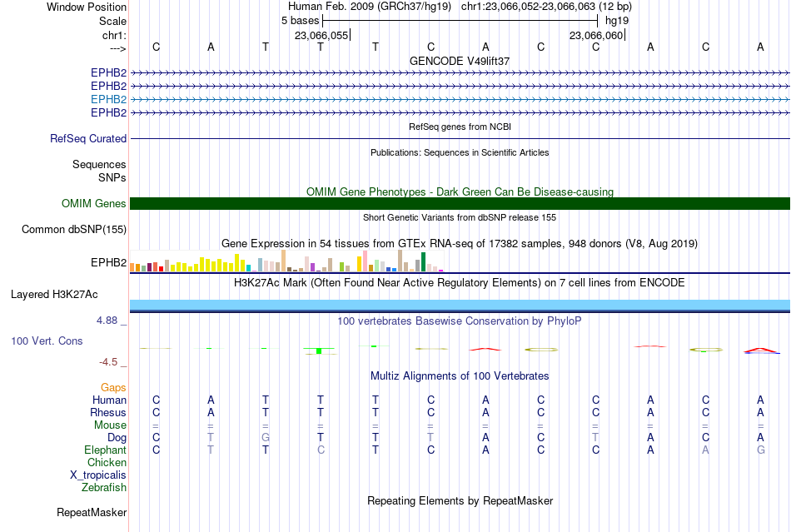The width and height of the screenshot is (791, 532).
Task: Open Repeating Elements by RepeatMasker title
Action: point(460,500)
